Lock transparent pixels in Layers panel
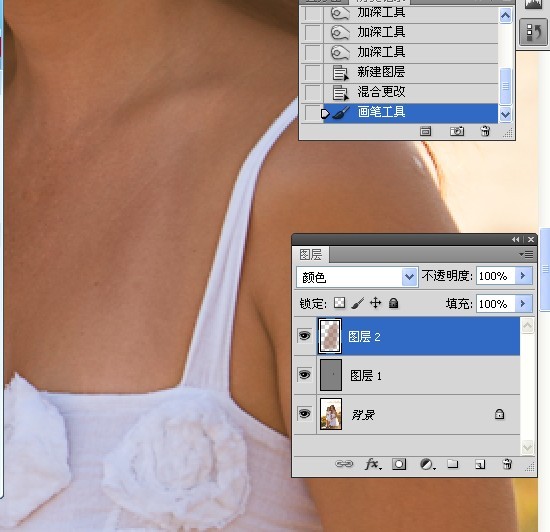Image resolution: width=550 pixels, height=532 pixels. (x=339, y=303)
